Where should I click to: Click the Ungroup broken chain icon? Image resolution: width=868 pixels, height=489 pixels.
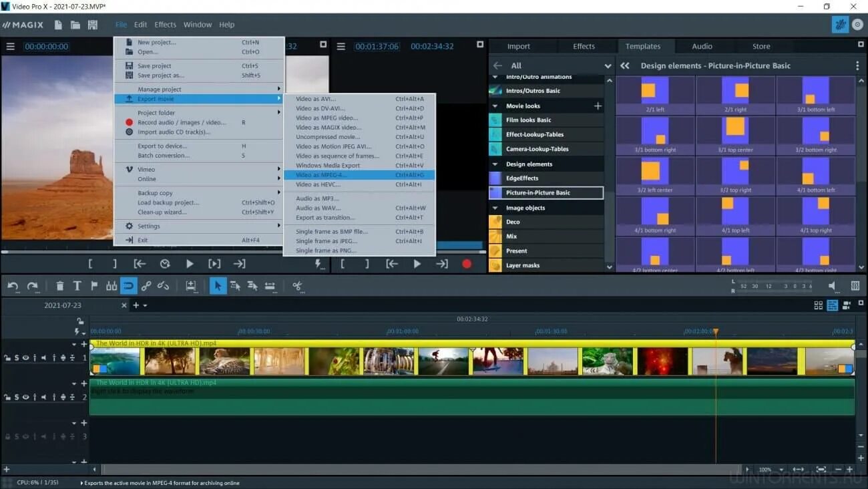(164, 286)
